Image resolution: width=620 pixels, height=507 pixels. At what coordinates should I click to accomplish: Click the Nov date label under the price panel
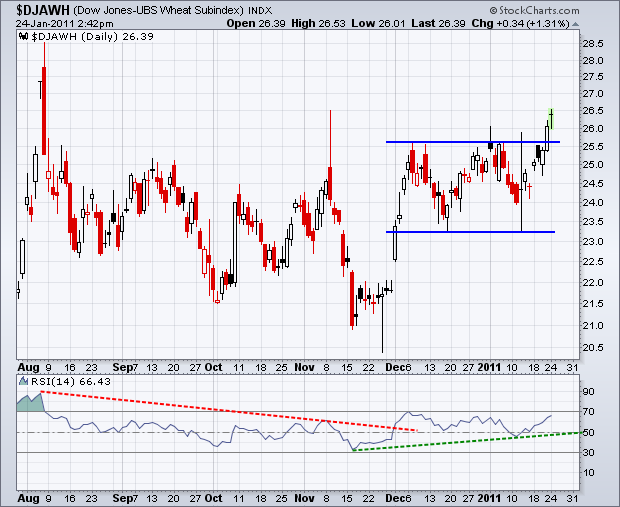click(x=304, y=367)
